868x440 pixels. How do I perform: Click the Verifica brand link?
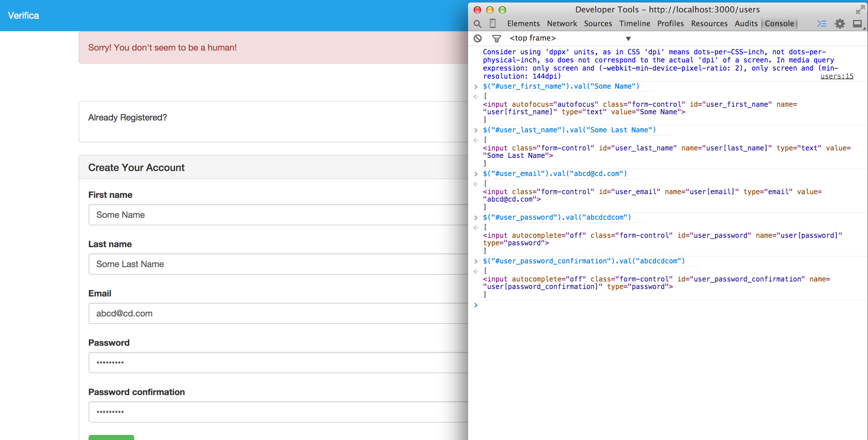coord(23,16)
